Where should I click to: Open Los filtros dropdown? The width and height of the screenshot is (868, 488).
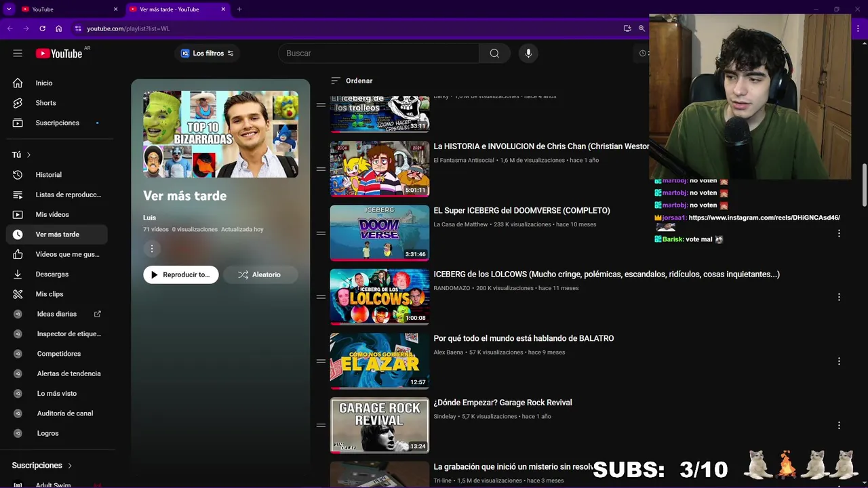point(207,53)
